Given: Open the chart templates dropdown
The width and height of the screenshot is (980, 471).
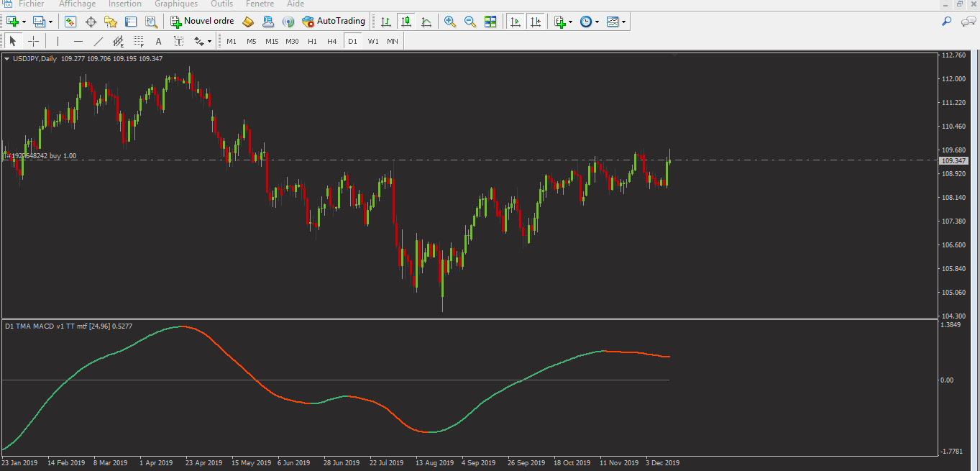Looking at the screenshot, I should pos(623,22).
